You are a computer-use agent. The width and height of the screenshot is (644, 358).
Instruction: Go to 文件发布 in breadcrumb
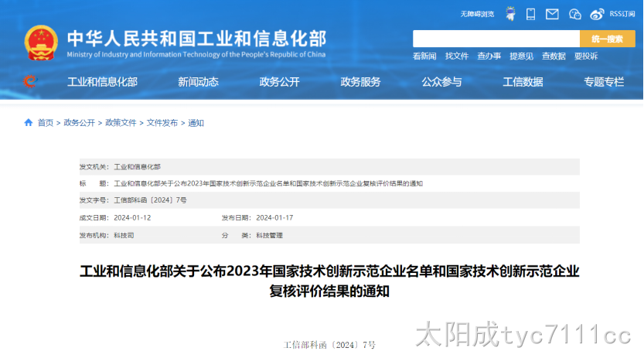[162, 123]
